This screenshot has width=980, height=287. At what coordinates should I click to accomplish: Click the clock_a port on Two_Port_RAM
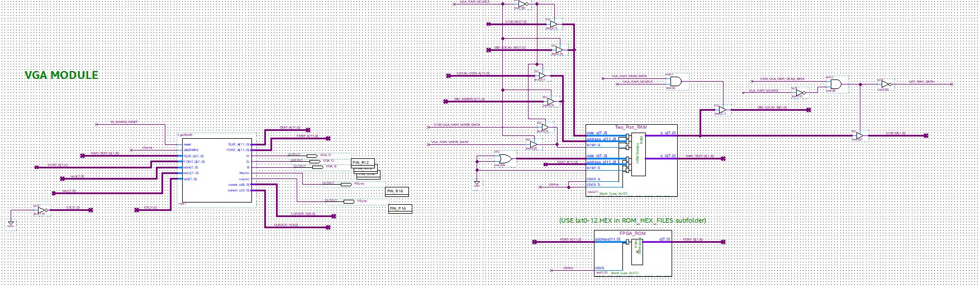tap(593, 178)
